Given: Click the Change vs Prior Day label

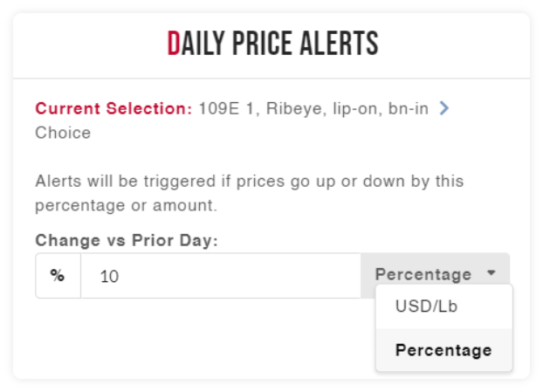Looking at the screenshot, I should click(x=126, y=239).
